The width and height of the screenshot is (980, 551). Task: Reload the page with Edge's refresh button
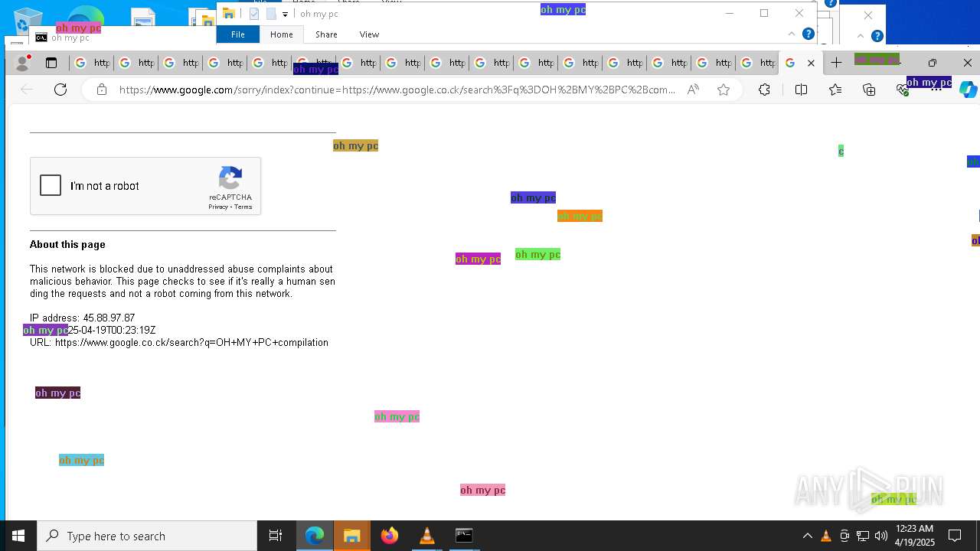(x=60, y=90)
